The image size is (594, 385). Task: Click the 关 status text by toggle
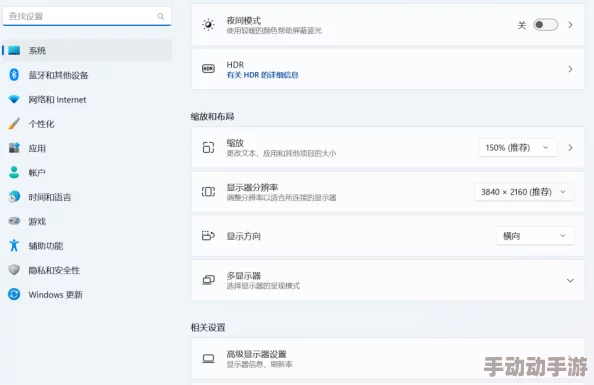pos(522,25)
